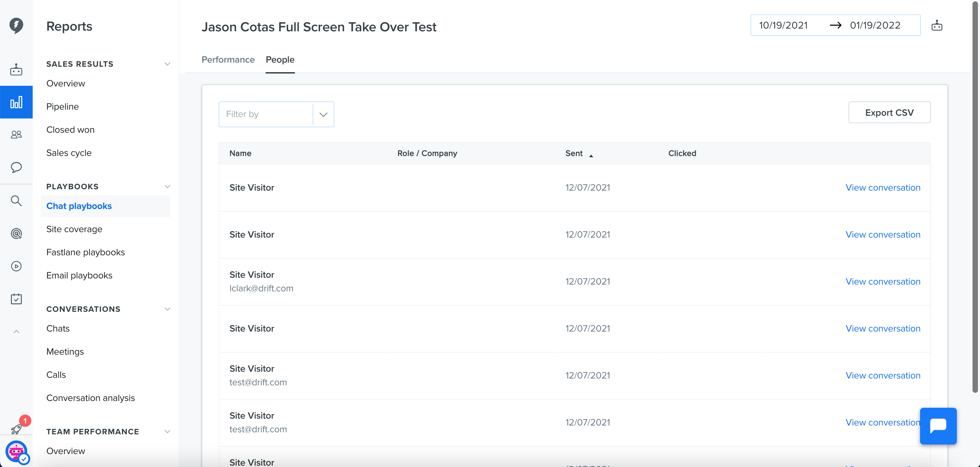Click the magnifying glass search icon

pyautogui.click(x=16, y=200)
